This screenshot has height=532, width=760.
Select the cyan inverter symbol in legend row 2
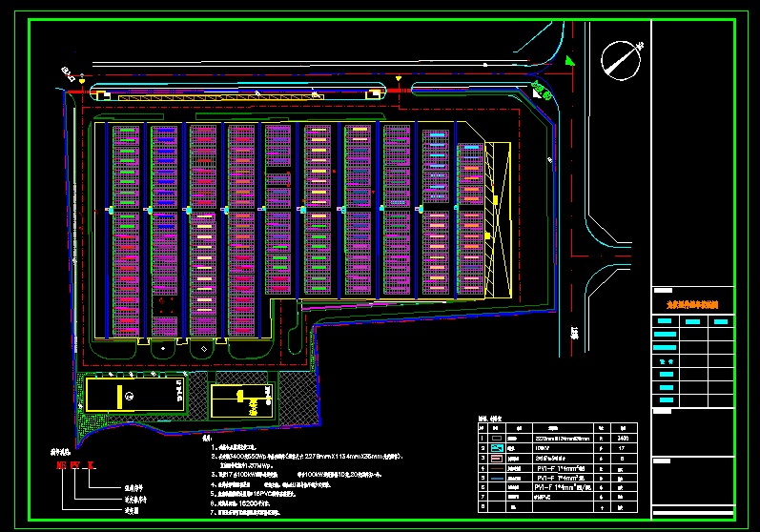click(x=497, y=448)
